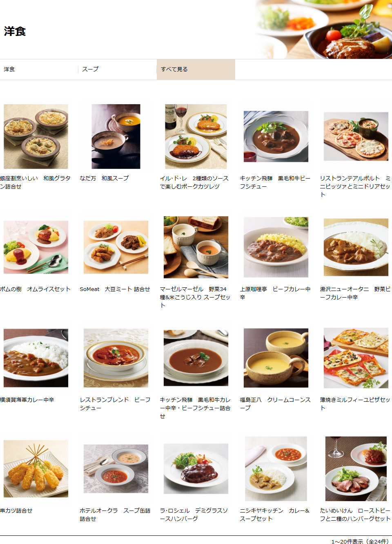View the ラ・ロシェル デミグラスソースハンバーグ image
392x544 pixels.
[x=196, y=469]
